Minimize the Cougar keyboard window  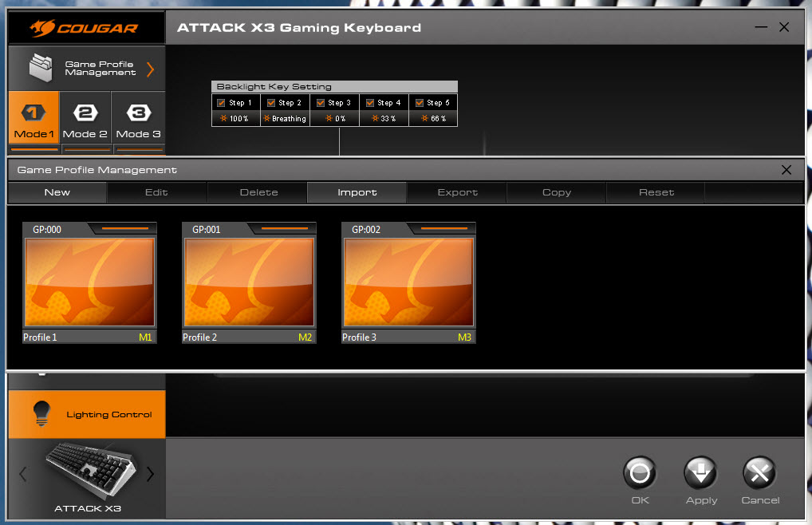pyautogui.click(x=761, y=27)
